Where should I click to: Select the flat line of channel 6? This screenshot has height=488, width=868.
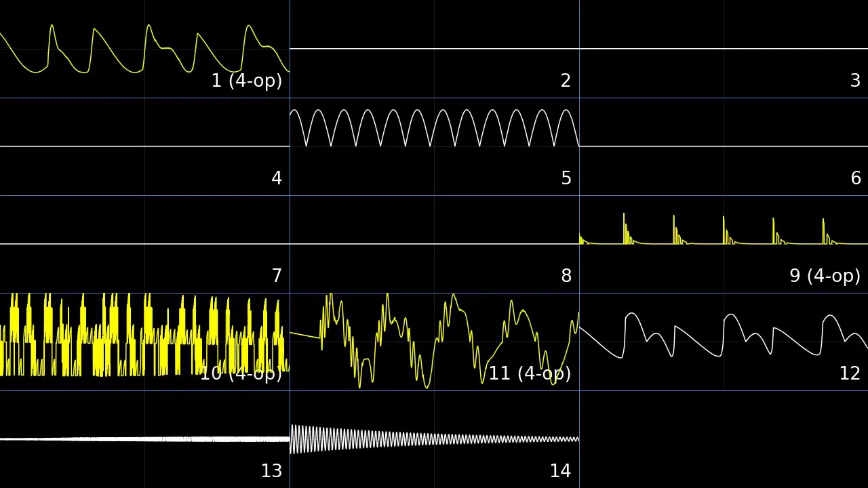[724, 146]
